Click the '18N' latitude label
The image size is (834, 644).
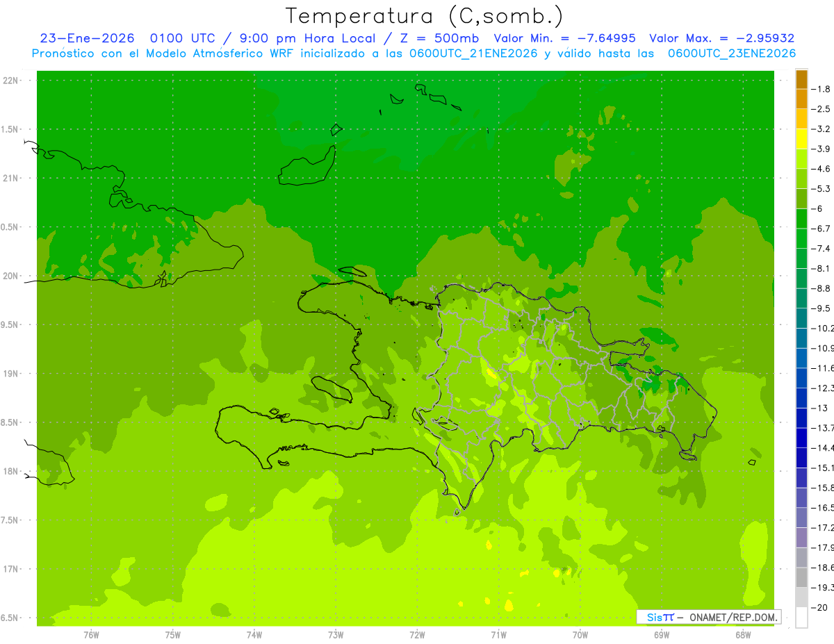point(11,472)
